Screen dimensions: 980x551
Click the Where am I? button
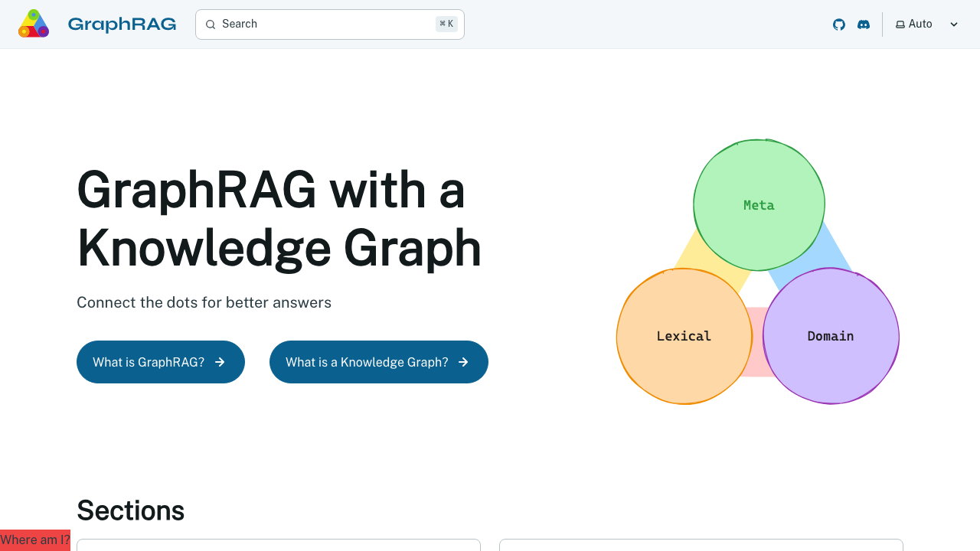click(x=35, y=540)
